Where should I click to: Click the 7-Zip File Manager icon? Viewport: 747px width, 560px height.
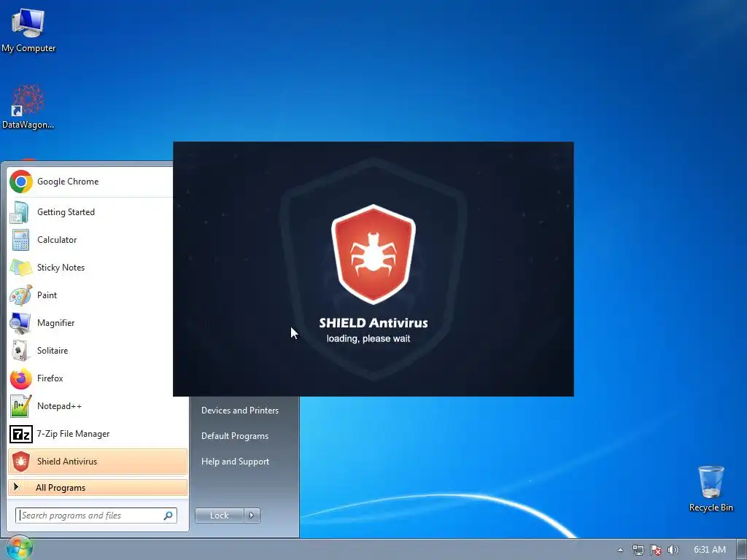pyautogui.click(x=21, y=435)
